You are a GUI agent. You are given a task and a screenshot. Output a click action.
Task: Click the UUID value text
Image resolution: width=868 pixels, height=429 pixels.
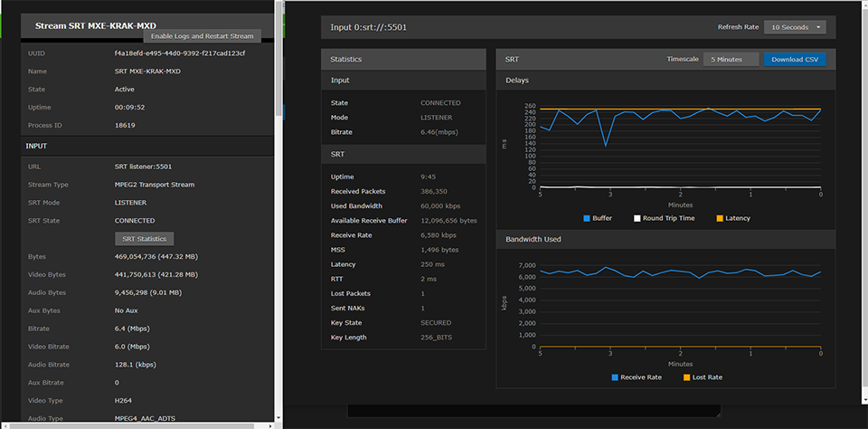(179, 53)
